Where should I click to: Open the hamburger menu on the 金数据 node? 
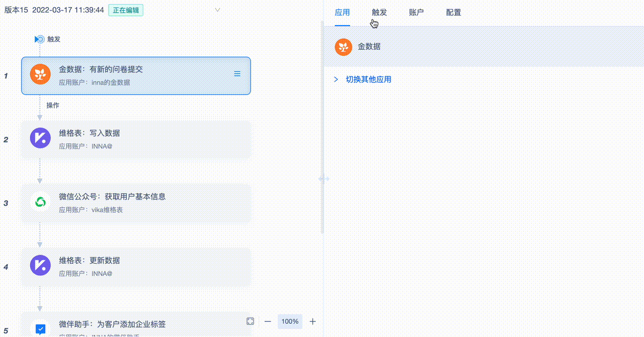tap(237, 73)
